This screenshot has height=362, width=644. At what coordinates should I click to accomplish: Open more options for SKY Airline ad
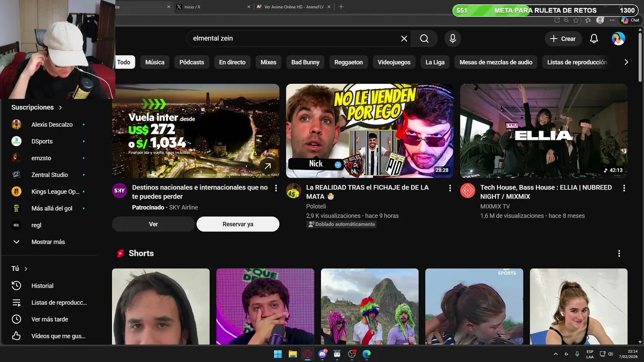(x=276, y=188)
